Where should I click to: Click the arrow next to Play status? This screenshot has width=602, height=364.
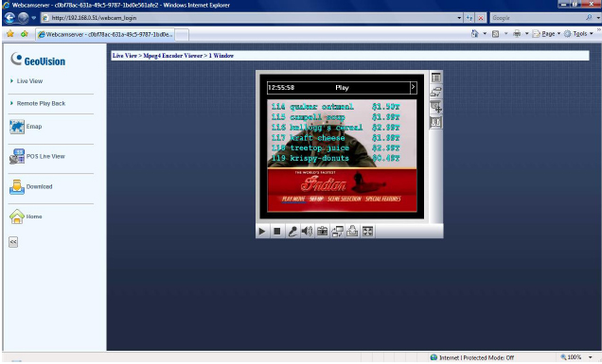click(x=413, y=87)
